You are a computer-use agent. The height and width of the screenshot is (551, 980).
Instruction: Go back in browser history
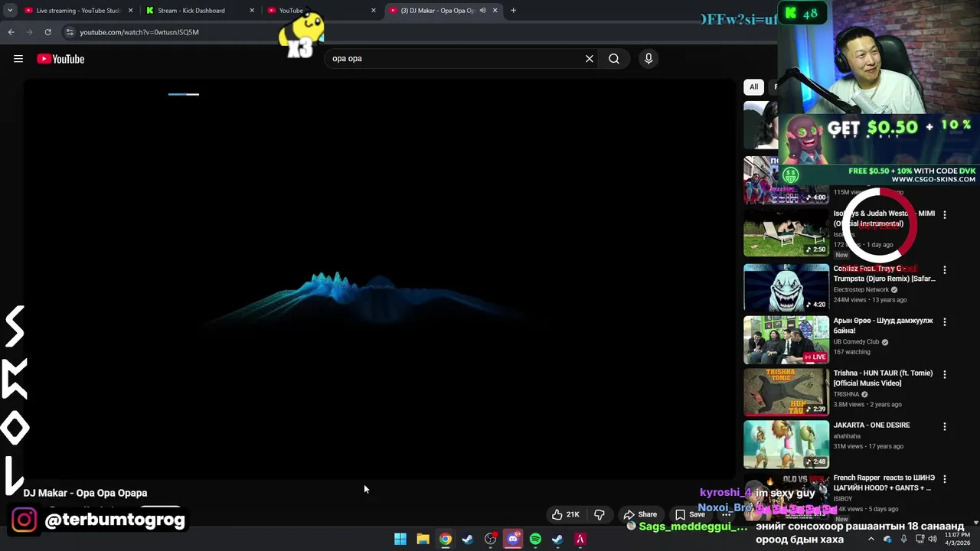(11, 32)
